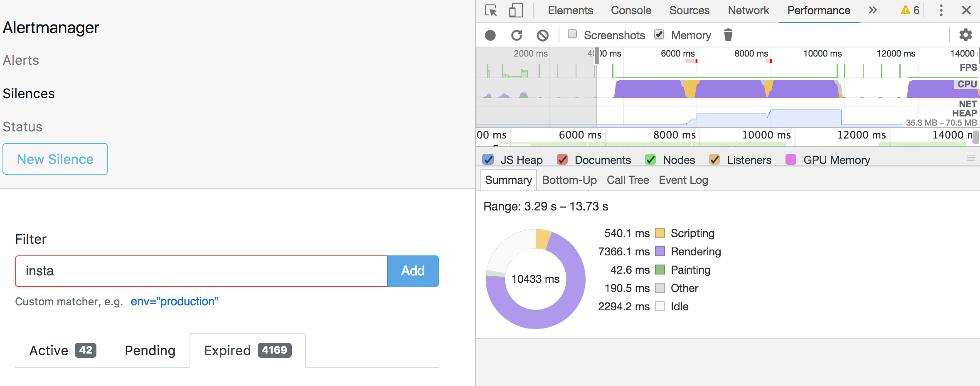Click the Rendering color swatch

pos(660,251)
